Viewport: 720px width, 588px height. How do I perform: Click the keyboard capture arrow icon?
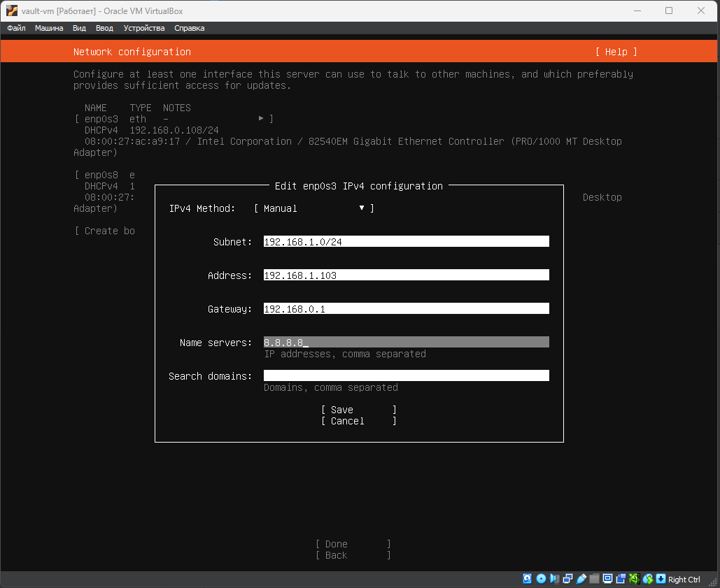click(x=661, y=579)
